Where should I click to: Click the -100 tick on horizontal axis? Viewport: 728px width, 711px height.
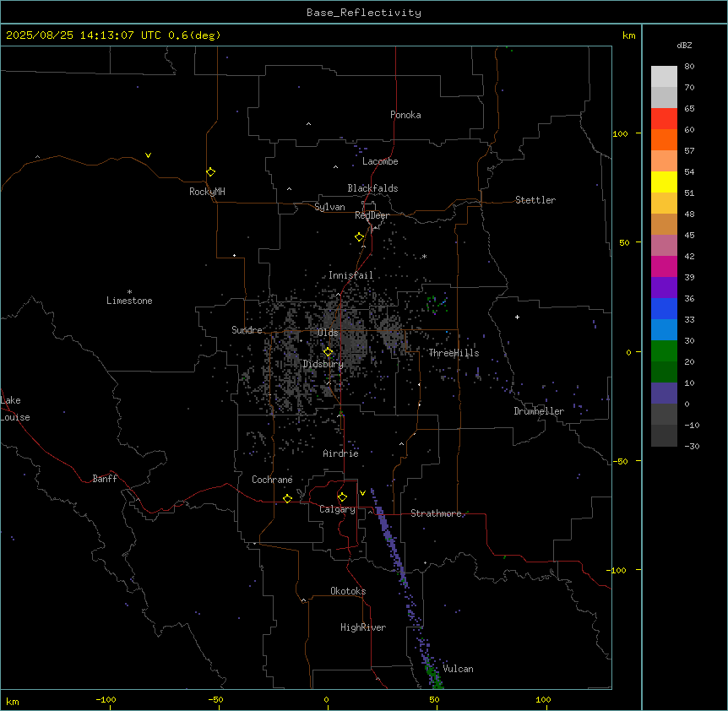106,699
